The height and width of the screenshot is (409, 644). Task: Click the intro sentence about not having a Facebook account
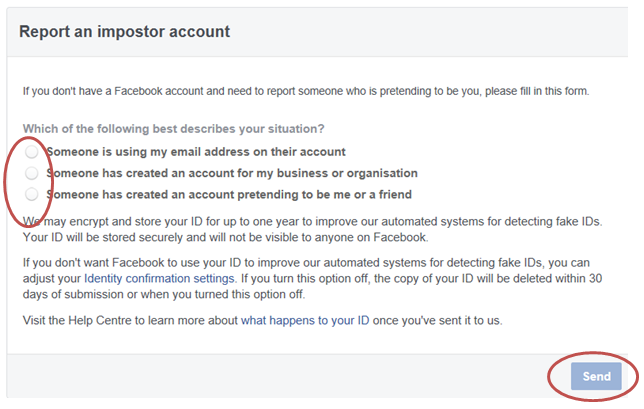coord(306,91)
